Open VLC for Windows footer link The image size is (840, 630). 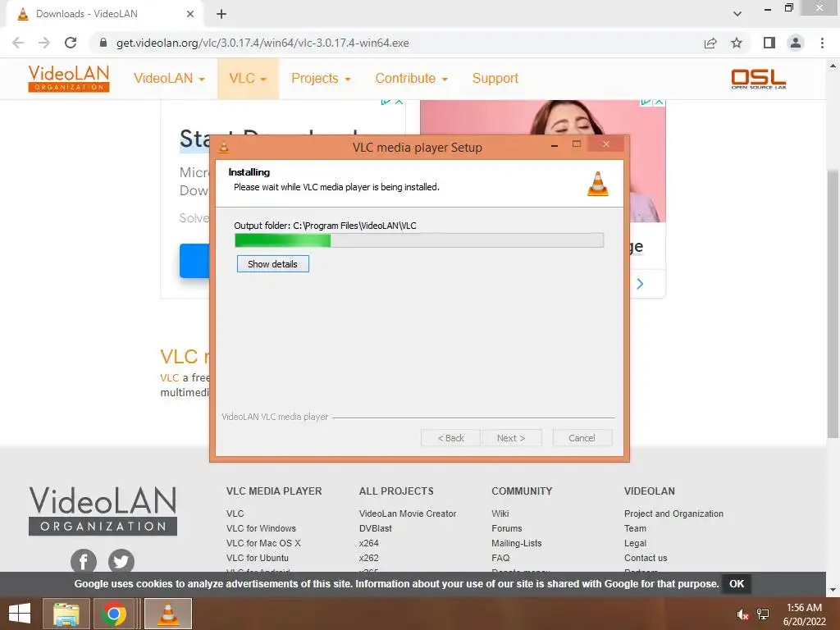pos(261,528)
